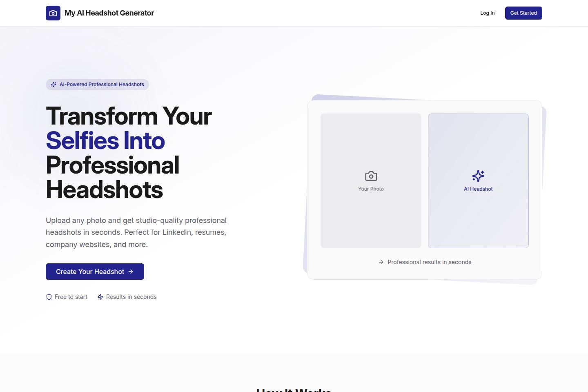Viewport: 588px width, 392px height.
Task: Click the 'Transform Your' heading line
Action: (x=129, y=116)
